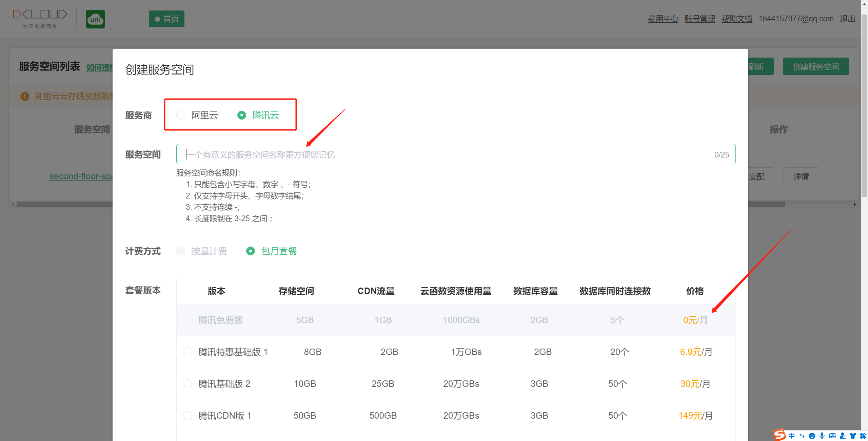Toggle the Sogou Chinese/English mode
This screenshot has height=441, width=868.
coord(791,436)
